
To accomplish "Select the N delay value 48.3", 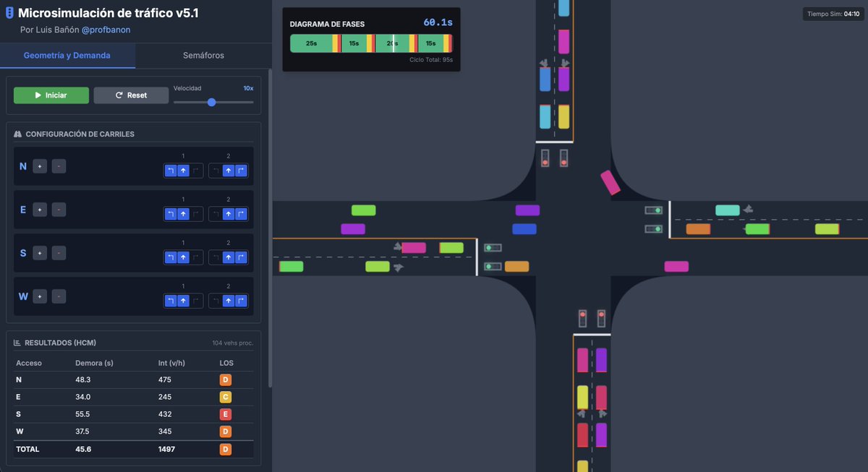I will (x=83, y=379).
